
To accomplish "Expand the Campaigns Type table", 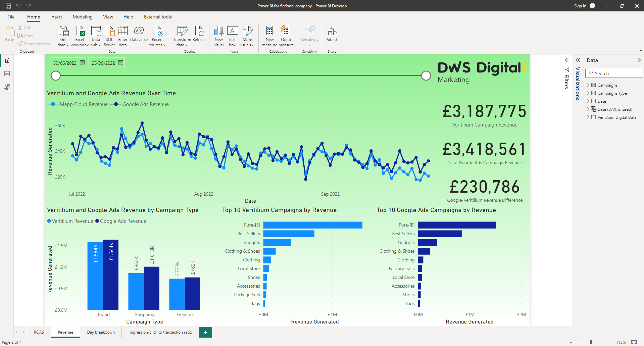I will coord(588,93).
